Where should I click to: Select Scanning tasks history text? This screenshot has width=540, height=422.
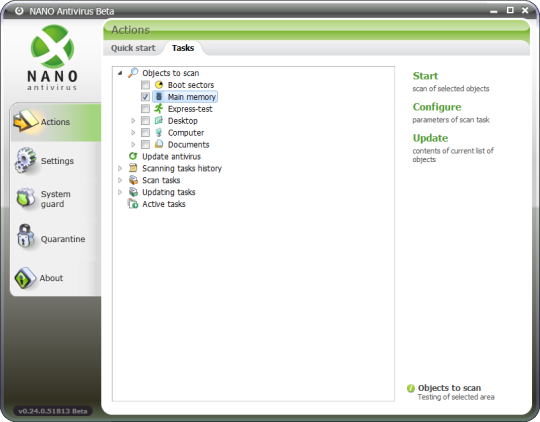click(x=182, y=168)
